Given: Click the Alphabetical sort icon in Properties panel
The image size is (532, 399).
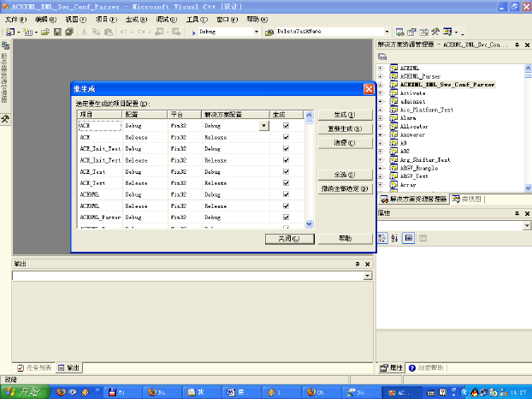Looking at the screenshot, I should click(394, 238).
